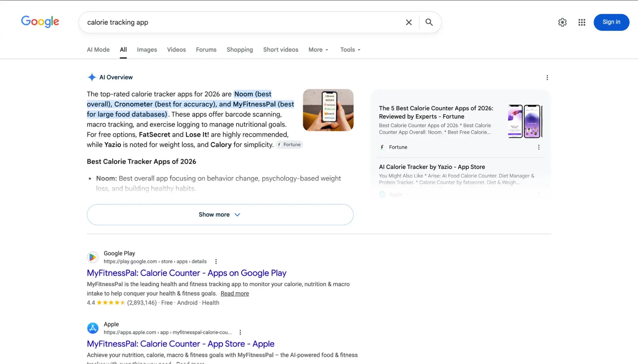Click the Apple App Store favicon
Screen dimensions: 638x364
click(93, 328)
